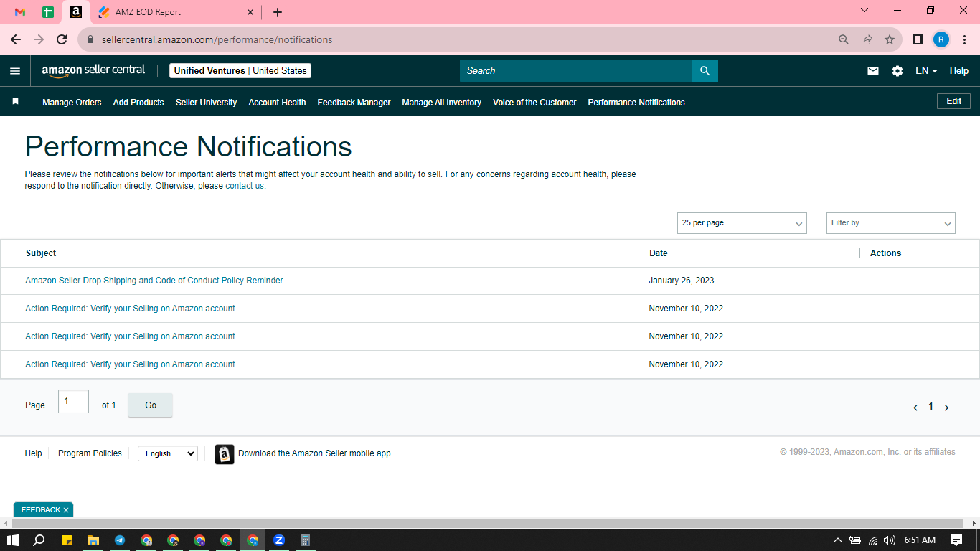
Task: Click the search magnifier button
Action: click(705, 70)
